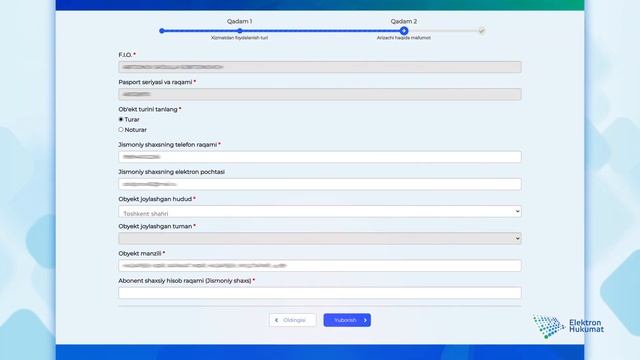
Task: Focus the Obyekt manzili address field
Action: point(320,266)
